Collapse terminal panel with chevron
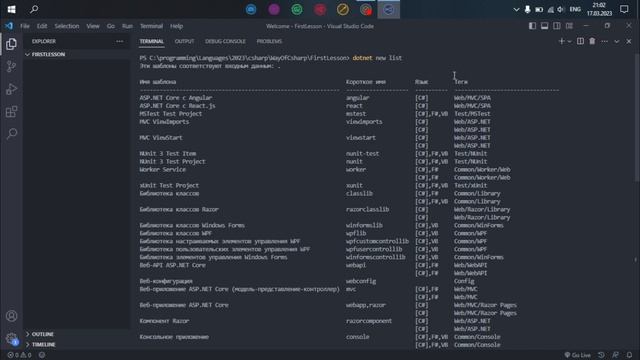640x360 pixels. (x=617, y=41)
